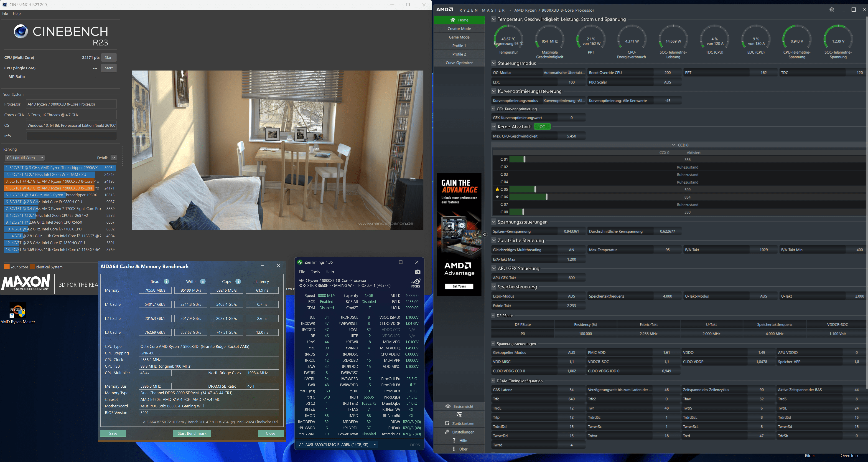This screenshot has height=462, width=868.
Task: Toggle the green OC switch beside Kerne-Abschnitt
Action: click(x=542, y=127)
